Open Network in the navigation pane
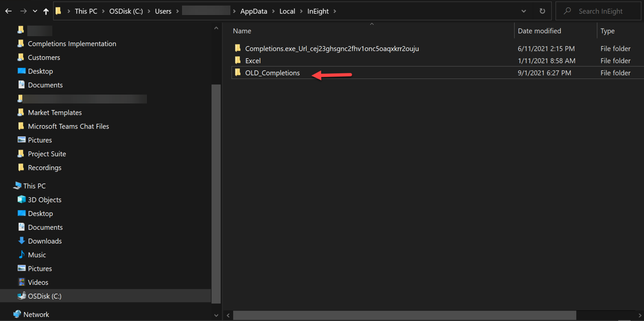Image resolution: width=644 pixels, height=321 pixels. pyautogui.click(x=36, y=314)
